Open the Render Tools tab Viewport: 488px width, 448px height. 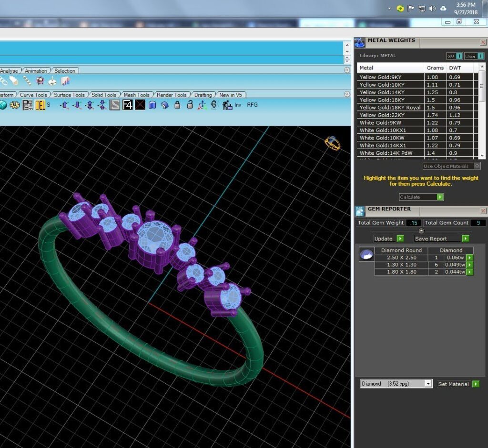coord(172,95)
